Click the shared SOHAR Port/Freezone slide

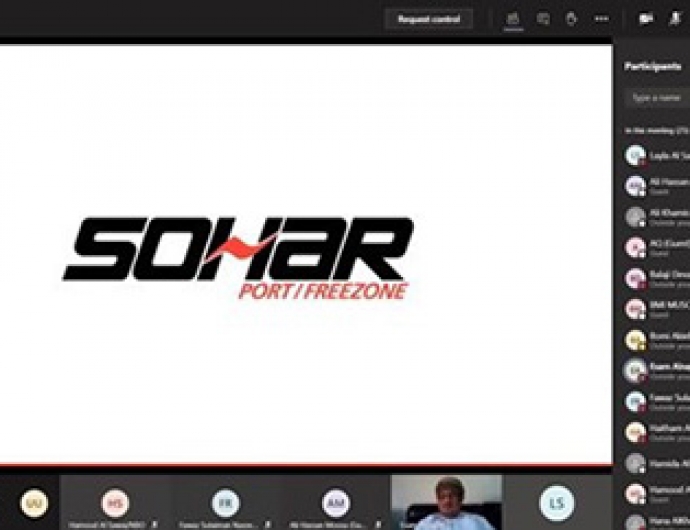[306, 254]
